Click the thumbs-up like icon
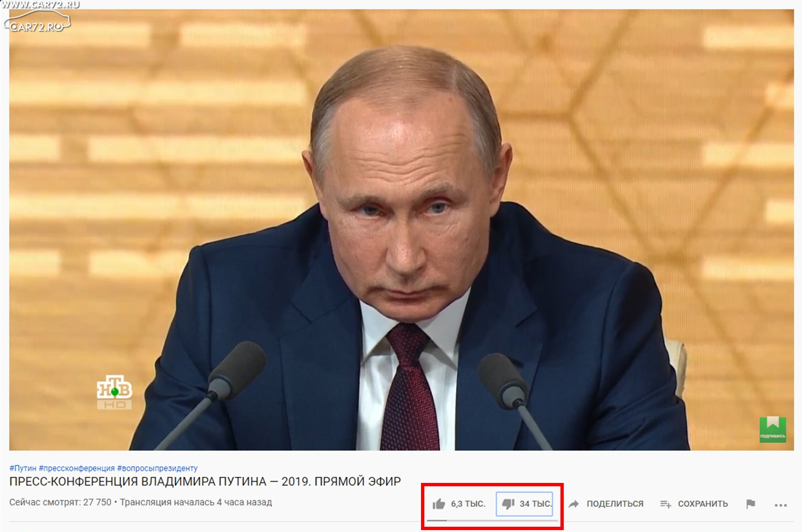Viewport: 802px width, 532px height. (438, 504)
